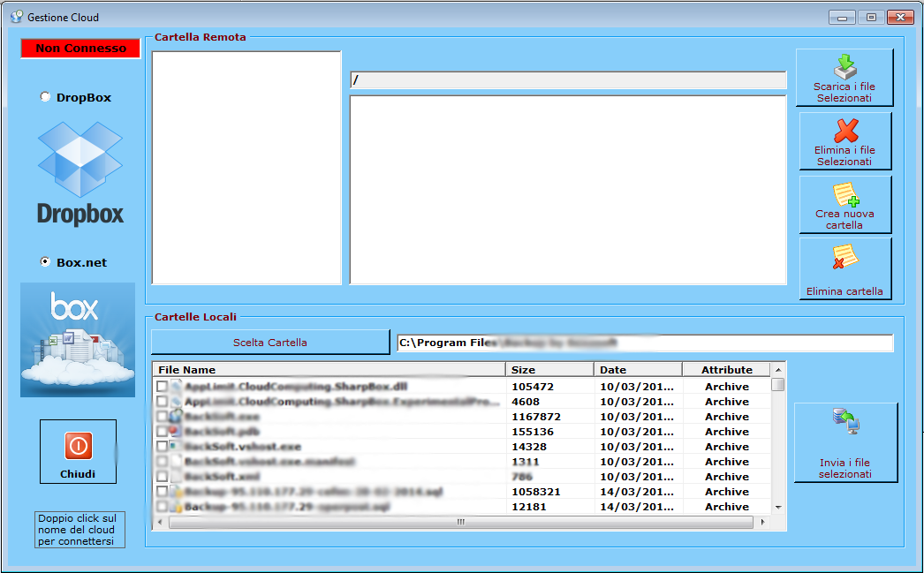Image resolution: width=924 pixels, height=573 pixels.
Task: Click the Elimina cartella icon button
Action: coord(845,268)
